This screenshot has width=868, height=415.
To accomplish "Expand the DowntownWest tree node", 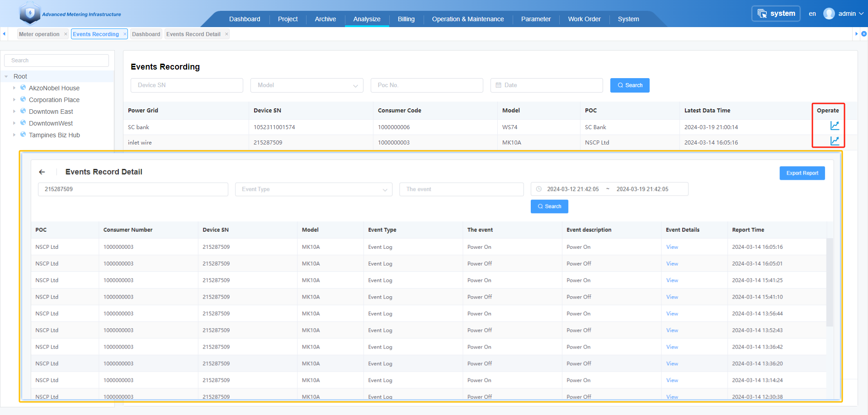I will tap(14, 123).
